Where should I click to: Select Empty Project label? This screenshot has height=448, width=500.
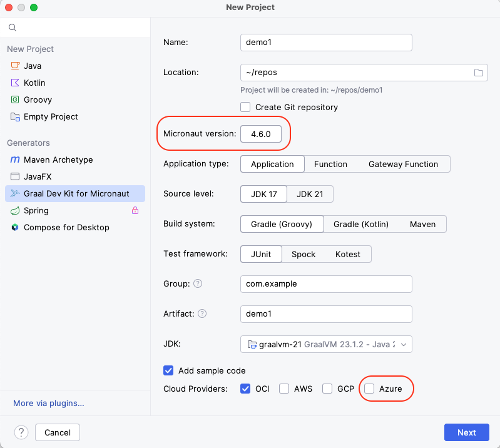pos(51,117)
